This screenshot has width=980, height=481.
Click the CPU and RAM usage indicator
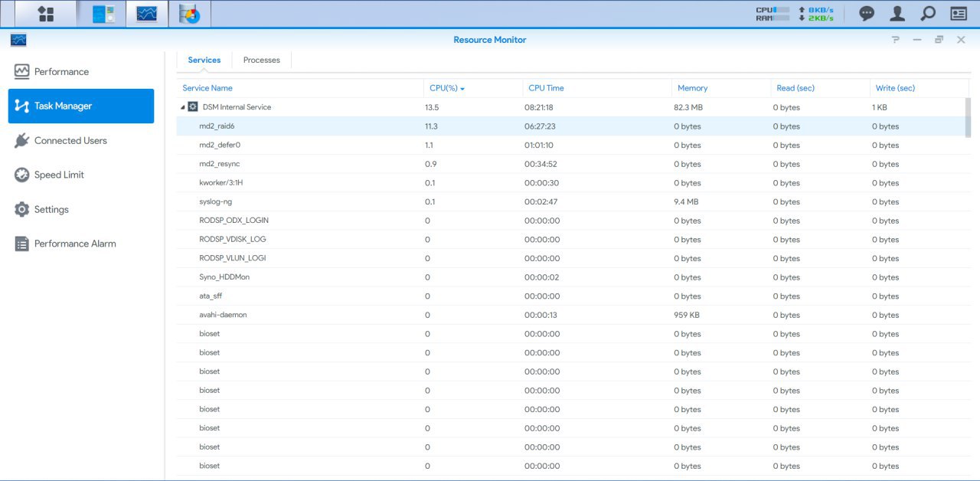point(795,14)
